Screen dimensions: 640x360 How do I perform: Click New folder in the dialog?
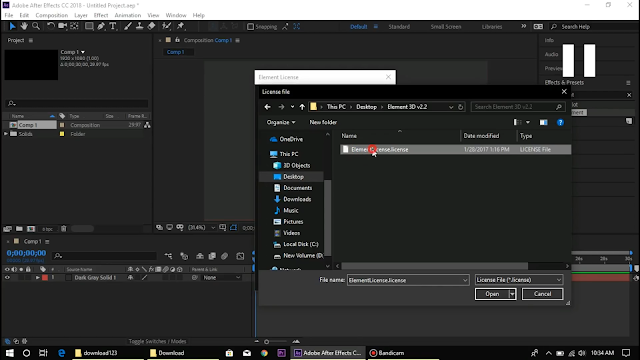coord(323,122)
